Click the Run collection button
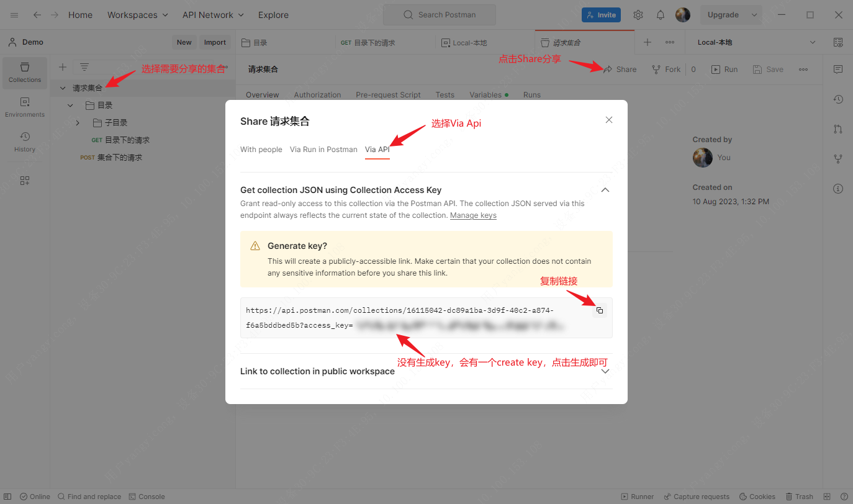This screenshot has height=504, width=853. point(724,70)
